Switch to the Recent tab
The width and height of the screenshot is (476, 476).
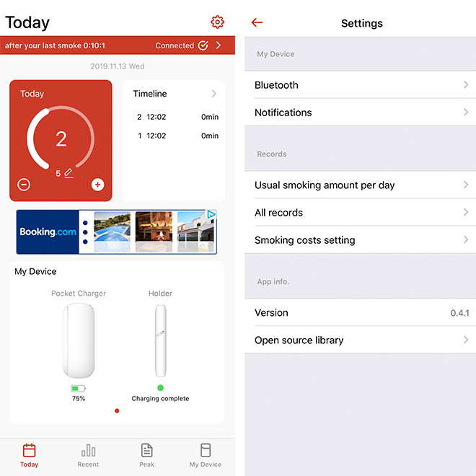point(88,455)
